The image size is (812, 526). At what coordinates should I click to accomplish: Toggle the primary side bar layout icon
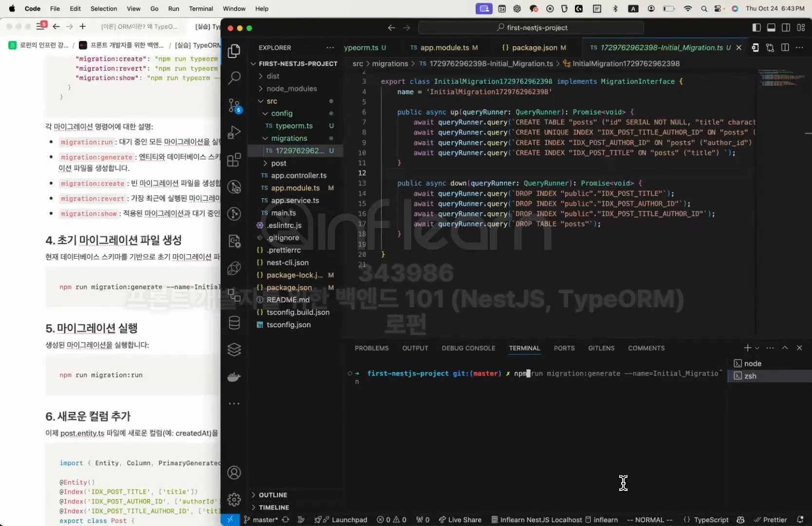click(x=757, y=28)
